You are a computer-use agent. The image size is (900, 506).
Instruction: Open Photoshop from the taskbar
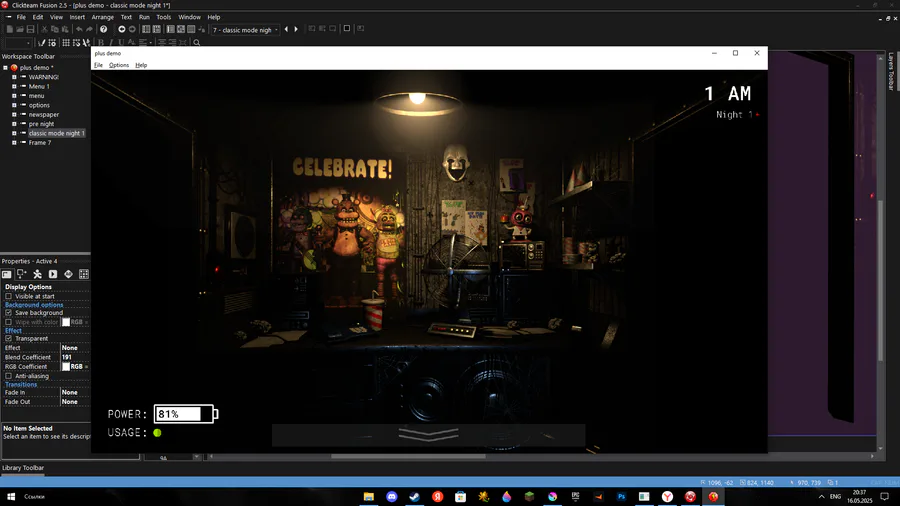(x=621, y=497)
